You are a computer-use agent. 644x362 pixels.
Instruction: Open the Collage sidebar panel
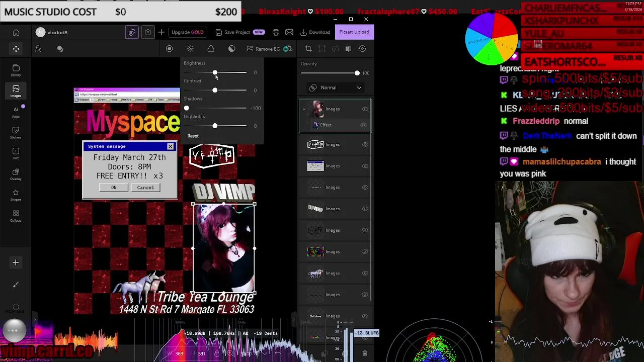tap(16, 216)
